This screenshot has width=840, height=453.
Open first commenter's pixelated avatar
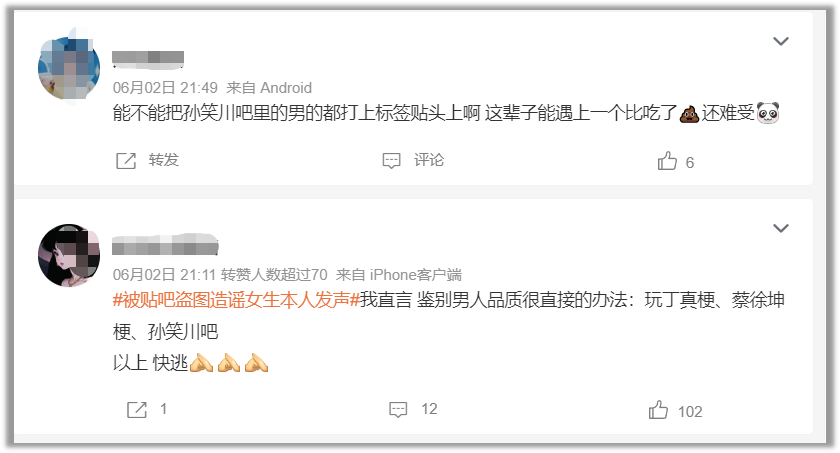click(69, 66)
